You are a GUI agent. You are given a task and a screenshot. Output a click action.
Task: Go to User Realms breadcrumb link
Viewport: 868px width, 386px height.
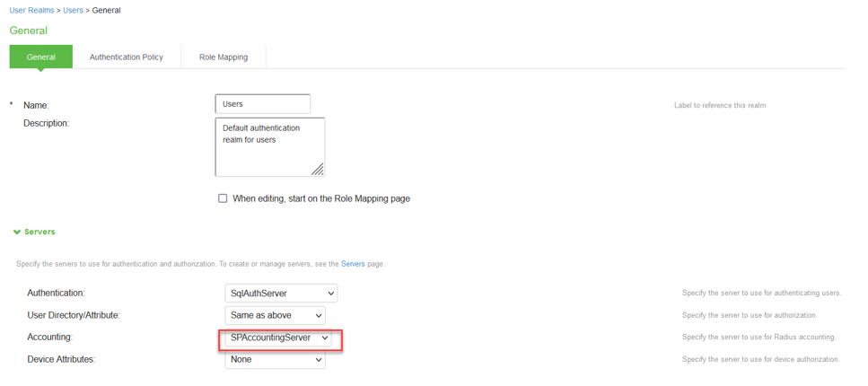31,11
